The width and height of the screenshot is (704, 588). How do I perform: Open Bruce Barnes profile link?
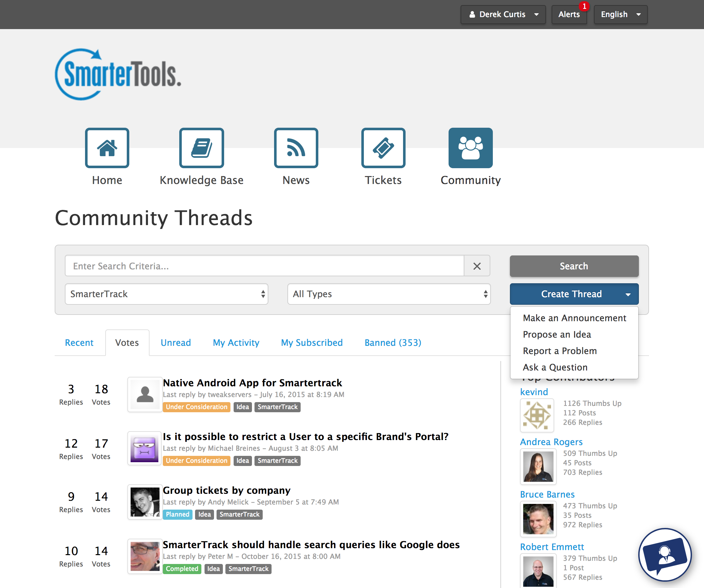(547, 494)
